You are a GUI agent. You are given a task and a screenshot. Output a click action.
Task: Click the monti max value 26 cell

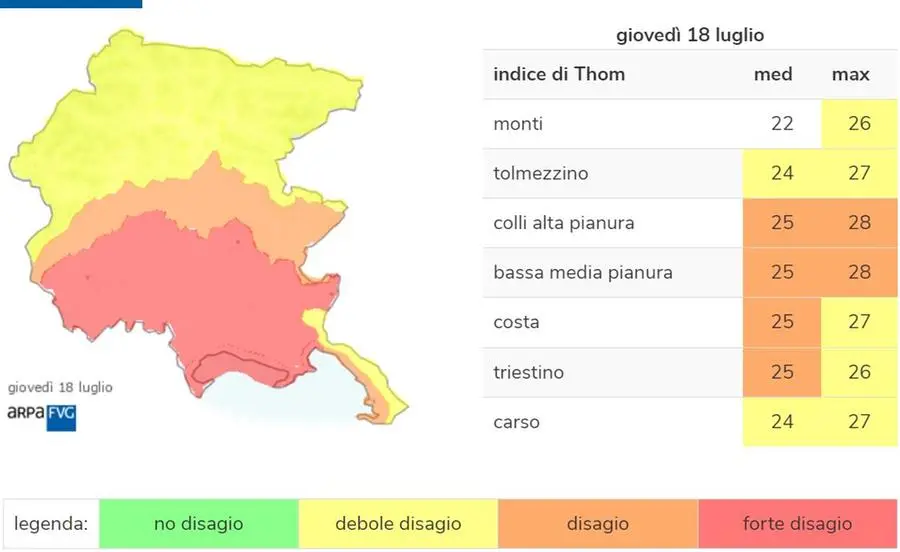(x=859, y=123)
